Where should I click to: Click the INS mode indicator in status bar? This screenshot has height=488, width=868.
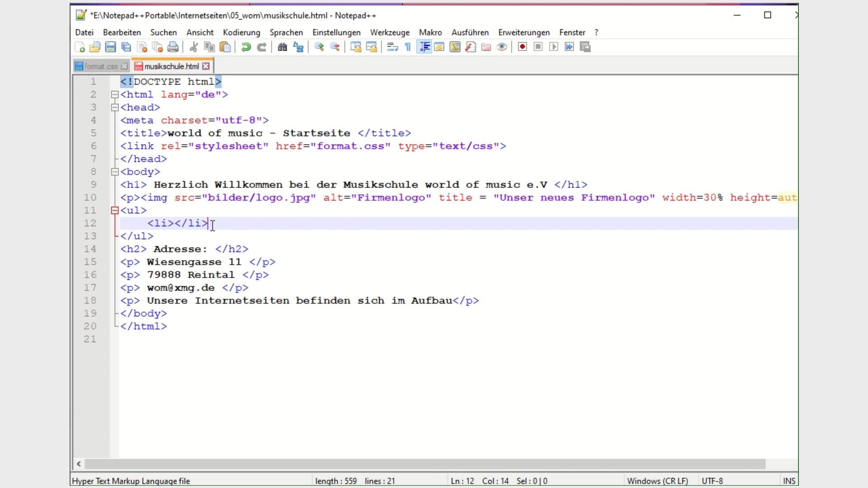[x=789, y=481]
